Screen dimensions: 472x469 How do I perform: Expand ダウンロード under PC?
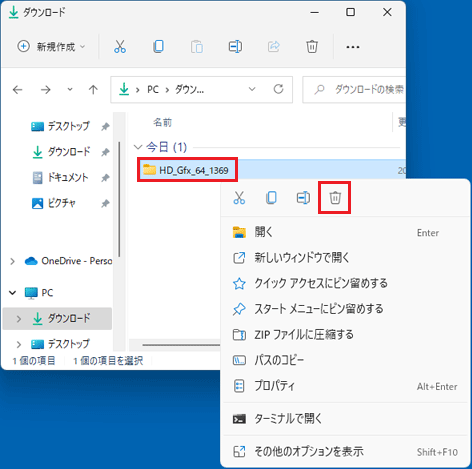coord(19,319)
